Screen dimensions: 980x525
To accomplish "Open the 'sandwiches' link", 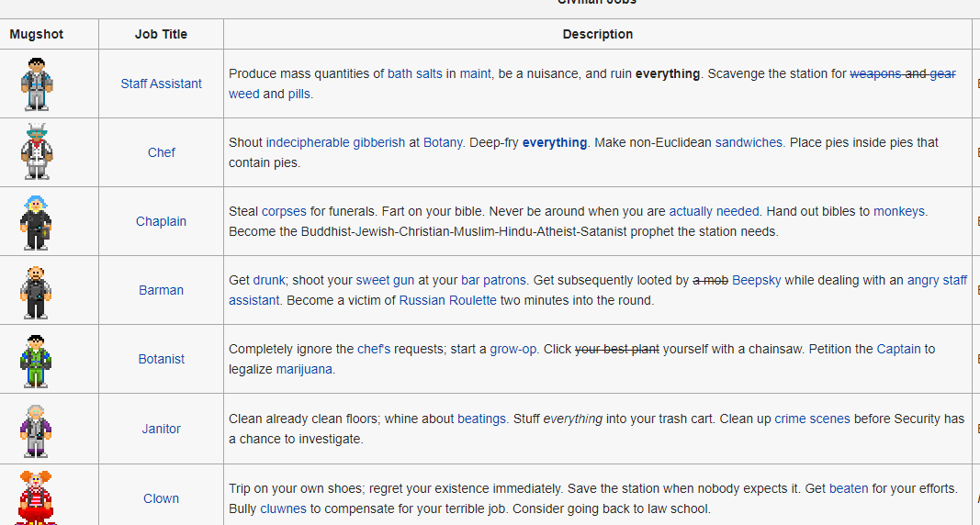I will click(749, 142).
